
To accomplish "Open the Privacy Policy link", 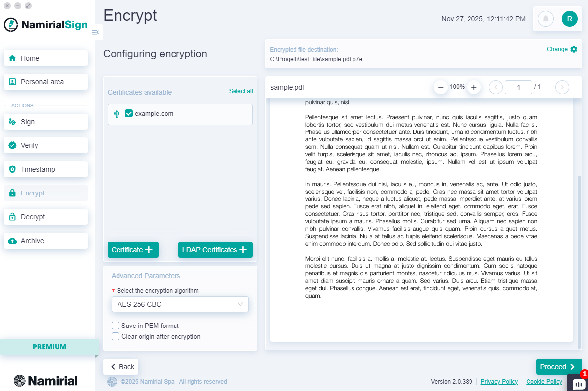I will point(499,381).
